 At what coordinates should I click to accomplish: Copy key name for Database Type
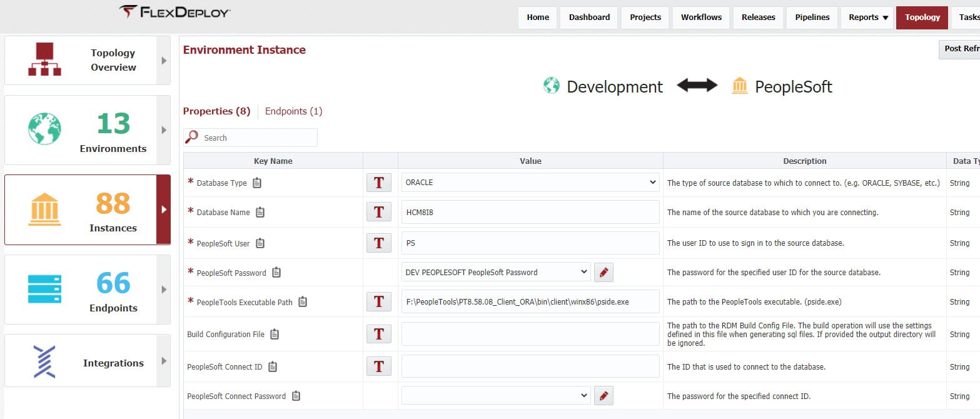(x=257, y=183)
